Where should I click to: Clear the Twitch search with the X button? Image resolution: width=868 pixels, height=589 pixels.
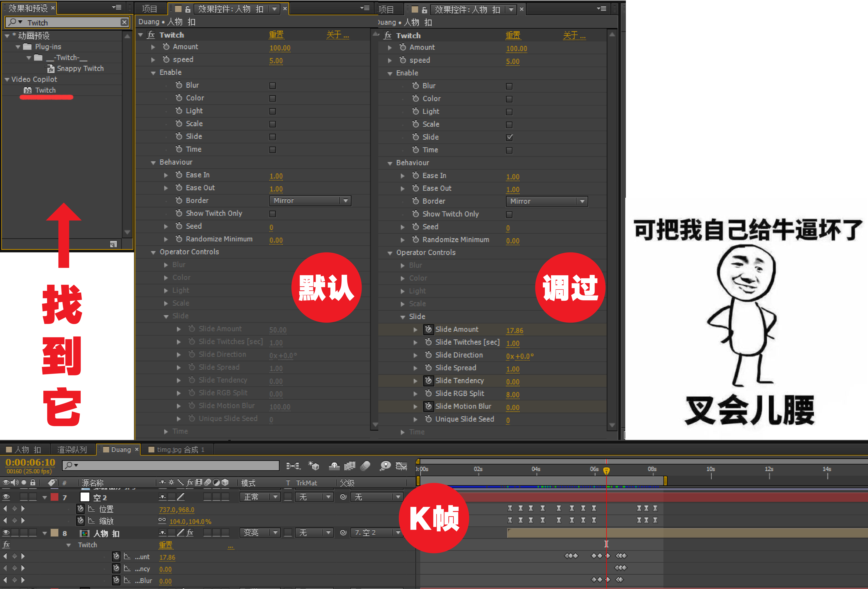tap(124, 23)
